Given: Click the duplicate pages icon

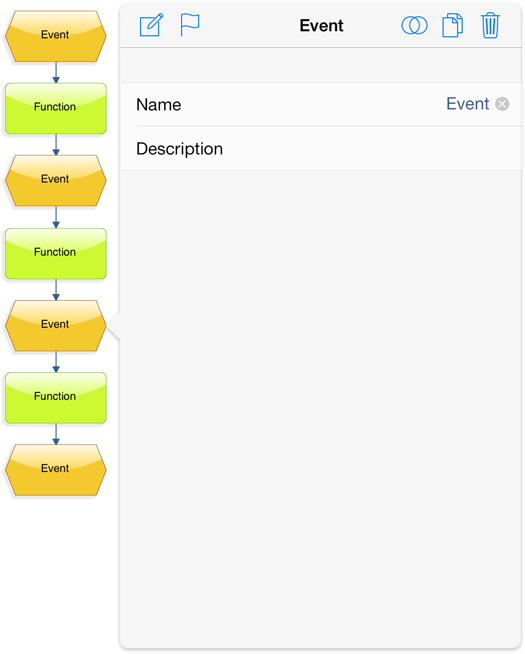Looking at the screenshot, I should coord(452,25).
